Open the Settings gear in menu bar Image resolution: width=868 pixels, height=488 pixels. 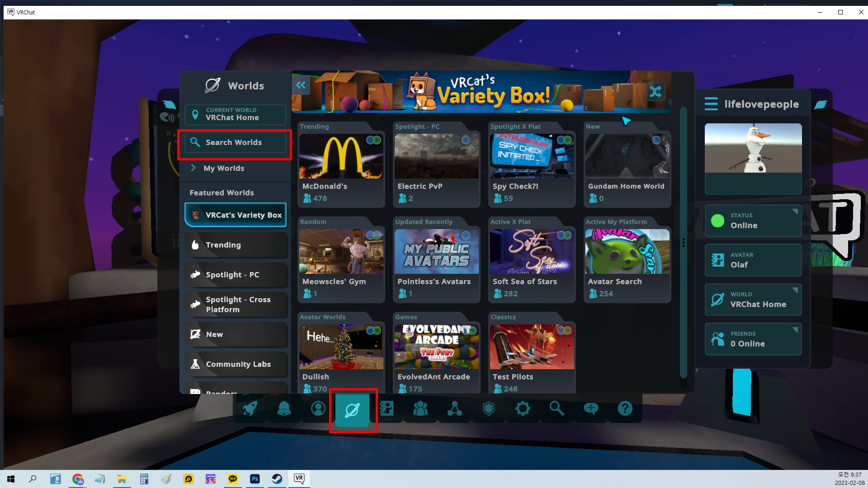point(523,408)
